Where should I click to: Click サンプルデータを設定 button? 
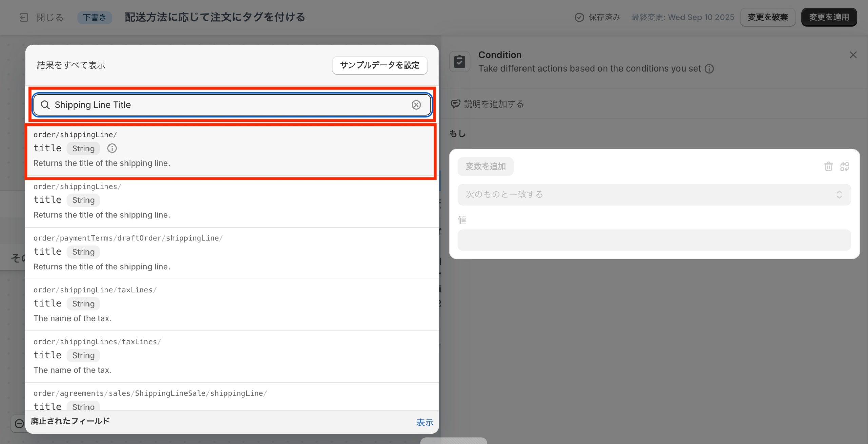pos(379,65)
